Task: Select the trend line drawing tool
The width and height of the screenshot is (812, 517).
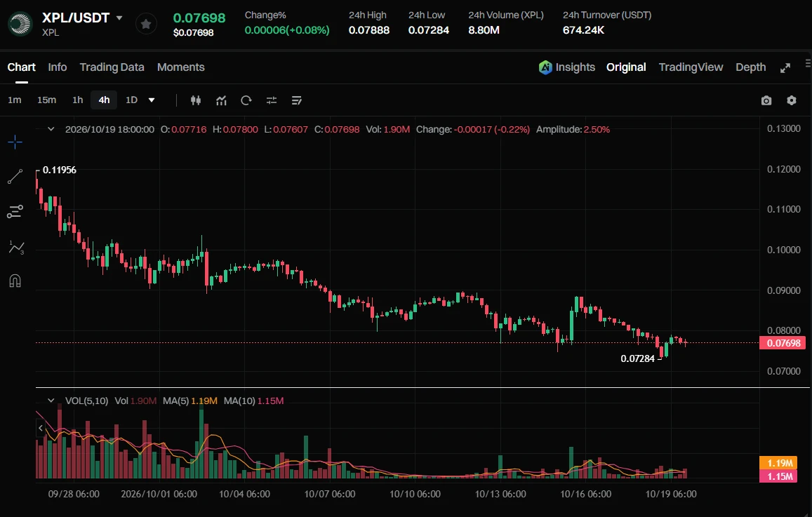Action: 15,177
